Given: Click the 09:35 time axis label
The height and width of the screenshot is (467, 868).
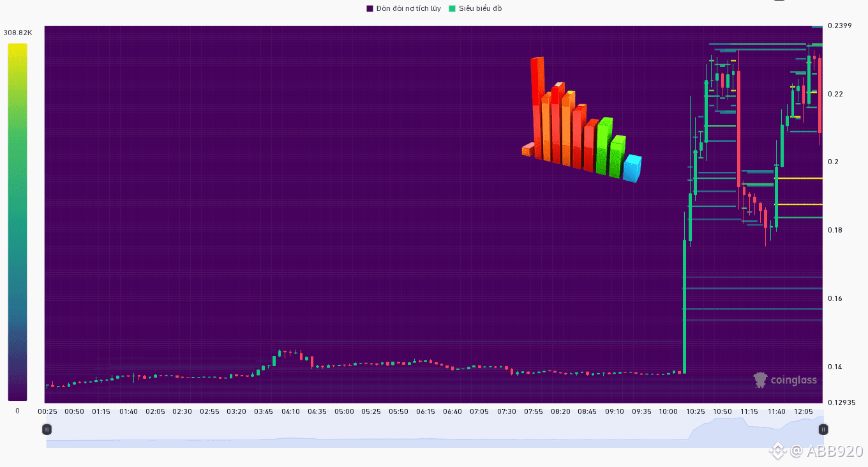Looking at the screenshot, I should click(x=641, y=411).
